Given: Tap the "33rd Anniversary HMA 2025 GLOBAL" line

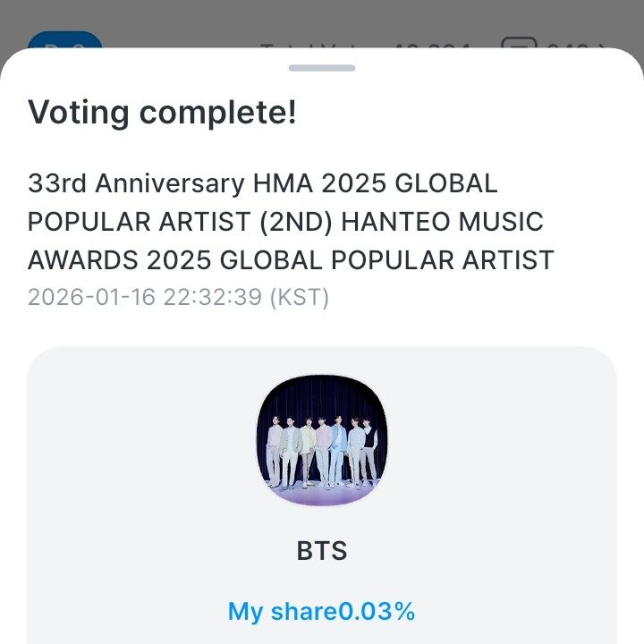Looking at the screenshot, I should 263,183.
